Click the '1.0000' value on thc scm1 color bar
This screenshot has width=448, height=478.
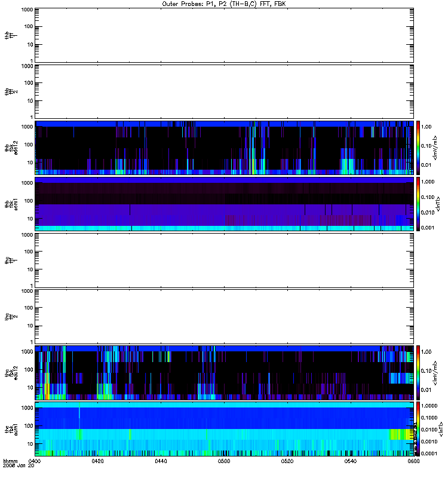(x=429, y=406)
